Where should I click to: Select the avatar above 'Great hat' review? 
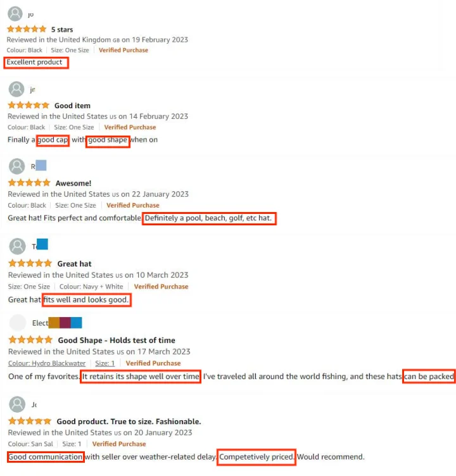tap(17, 246)
